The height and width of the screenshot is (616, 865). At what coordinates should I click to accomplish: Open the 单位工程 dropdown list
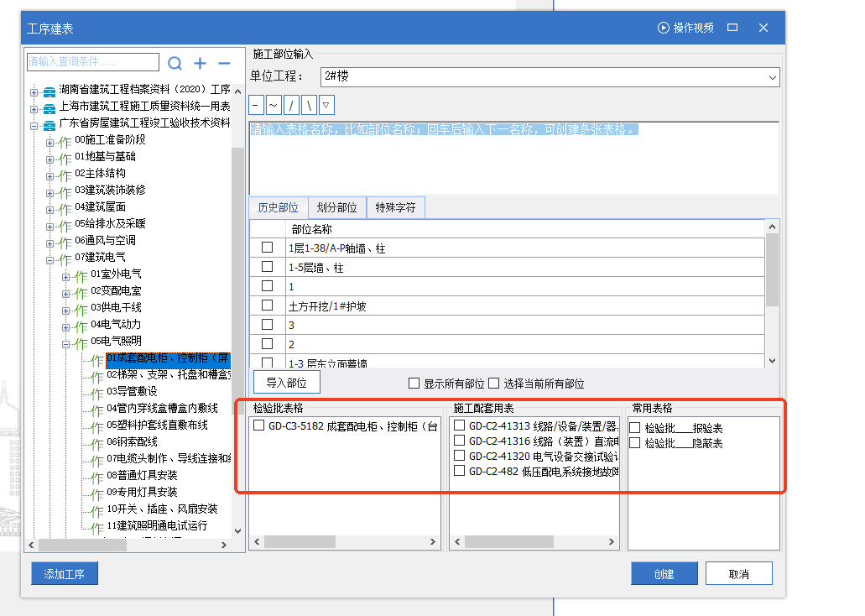[x=772, y=77]
